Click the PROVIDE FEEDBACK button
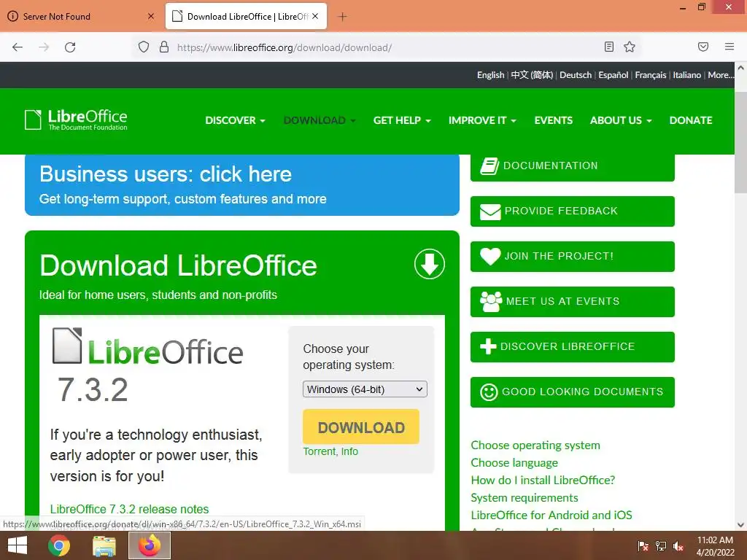747x560 pixels. coord(572,211)
